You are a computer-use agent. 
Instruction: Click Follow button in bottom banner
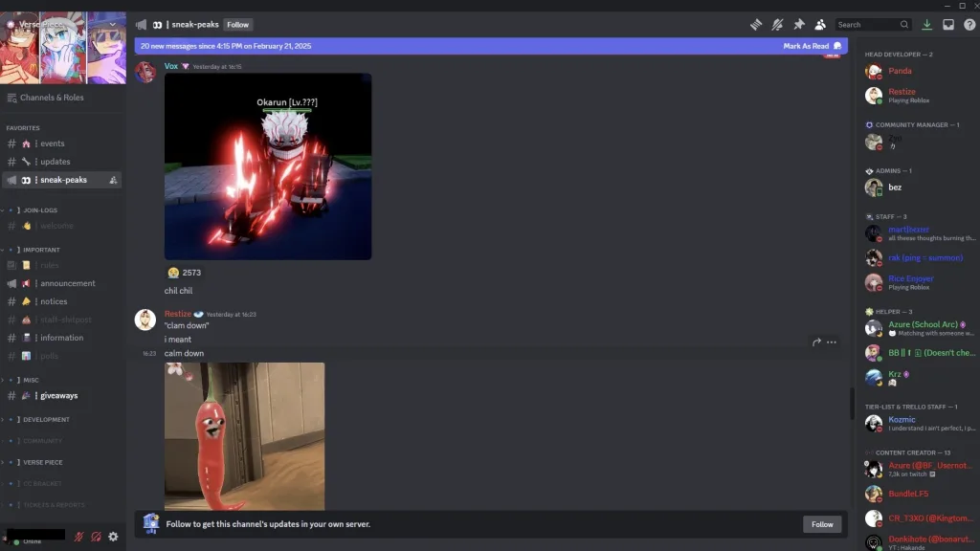[x=822, y=524]
